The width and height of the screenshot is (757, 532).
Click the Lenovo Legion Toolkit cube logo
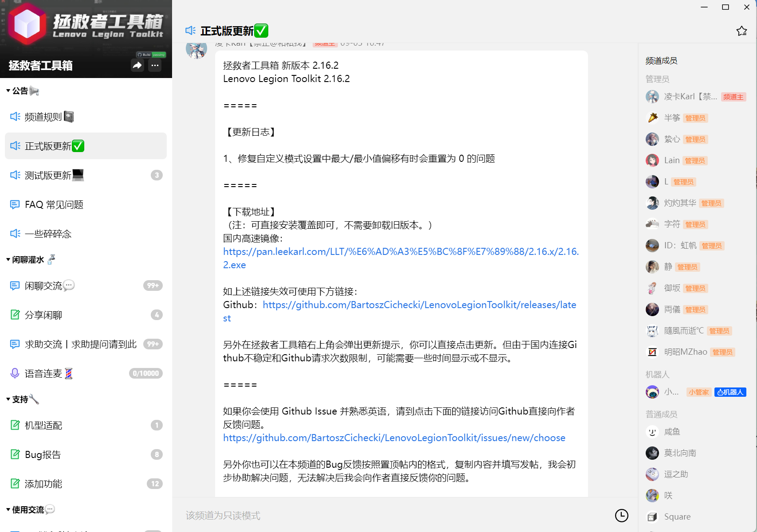[27, 23]
